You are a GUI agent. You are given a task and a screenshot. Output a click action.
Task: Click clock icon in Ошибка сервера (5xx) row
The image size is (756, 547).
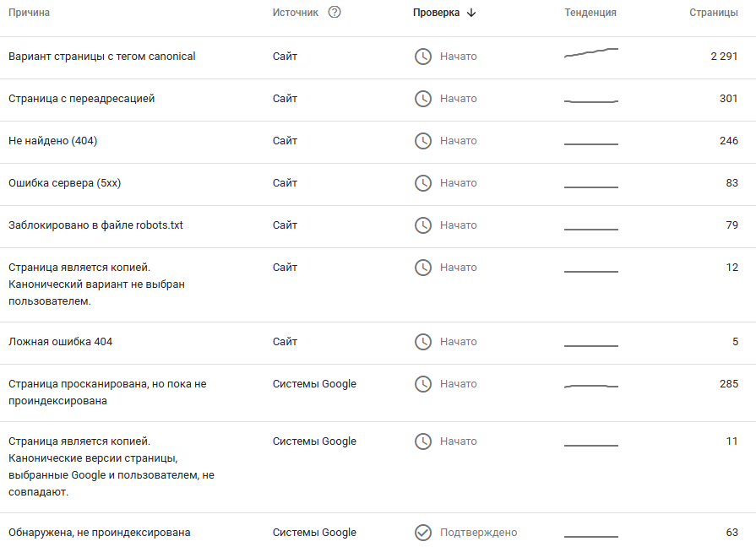(x=422, y=183)
